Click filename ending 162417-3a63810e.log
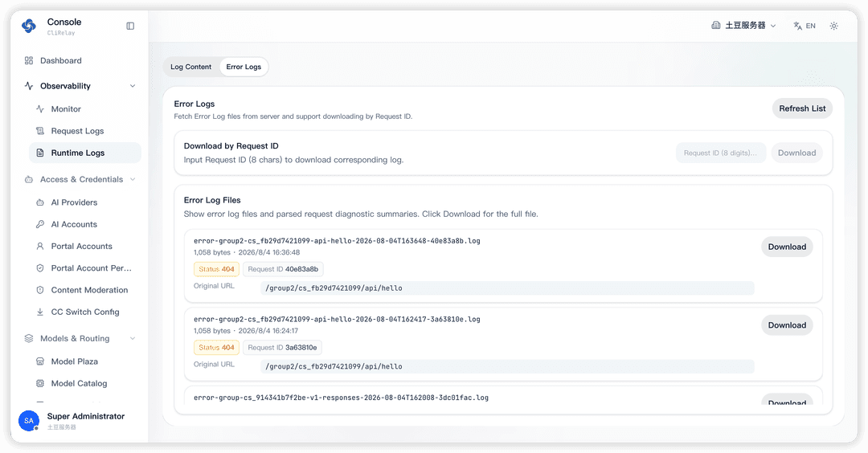Viewport: 868px width, 453px height. (337, 319)
